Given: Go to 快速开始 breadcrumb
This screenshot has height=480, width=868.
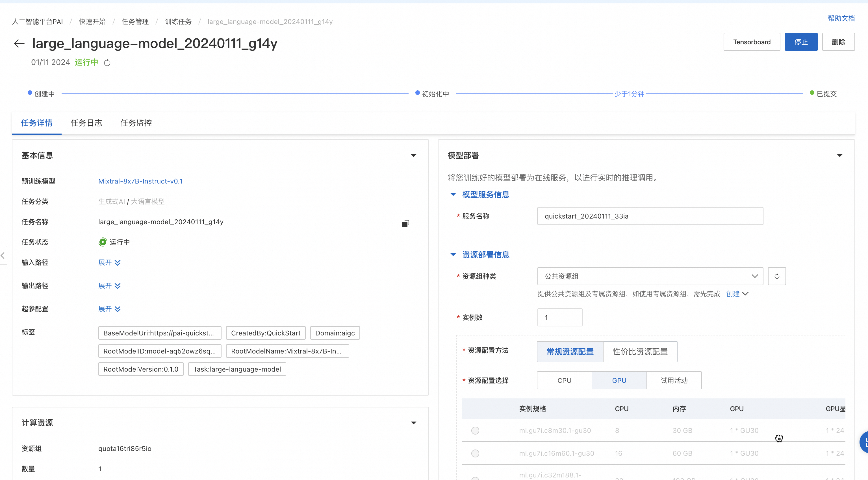Looking at the screenshot, I should 92,21.
